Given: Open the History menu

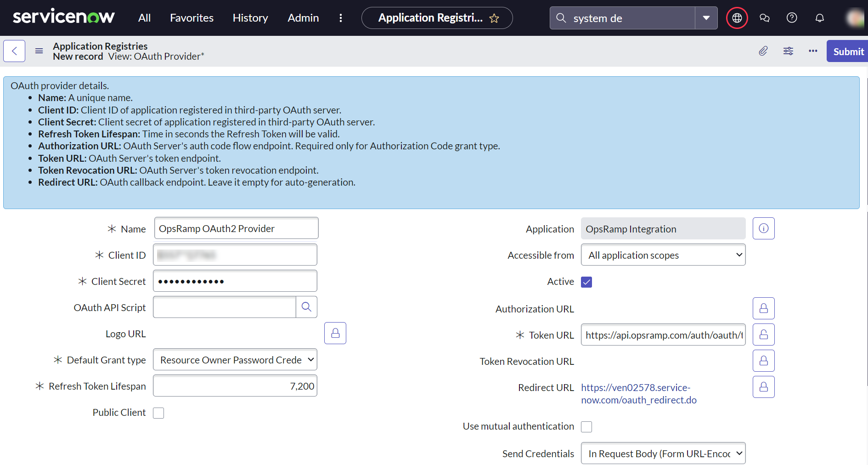Looking at the screenshot, I should [x=250, y=18].
